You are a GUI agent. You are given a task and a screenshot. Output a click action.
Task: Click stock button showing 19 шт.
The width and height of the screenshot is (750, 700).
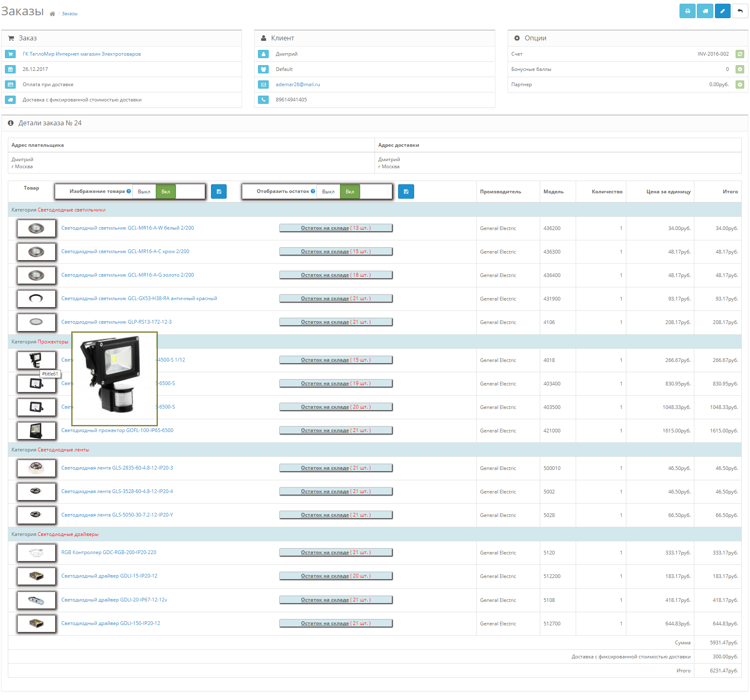pos(336,383)
